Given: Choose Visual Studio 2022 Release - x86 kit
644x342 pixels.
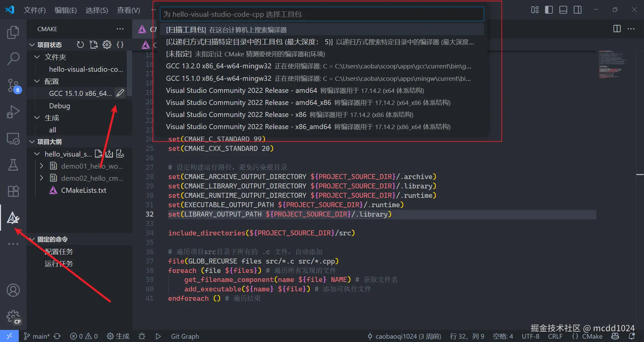Looking at the screenshot, I should coord(322,114).
